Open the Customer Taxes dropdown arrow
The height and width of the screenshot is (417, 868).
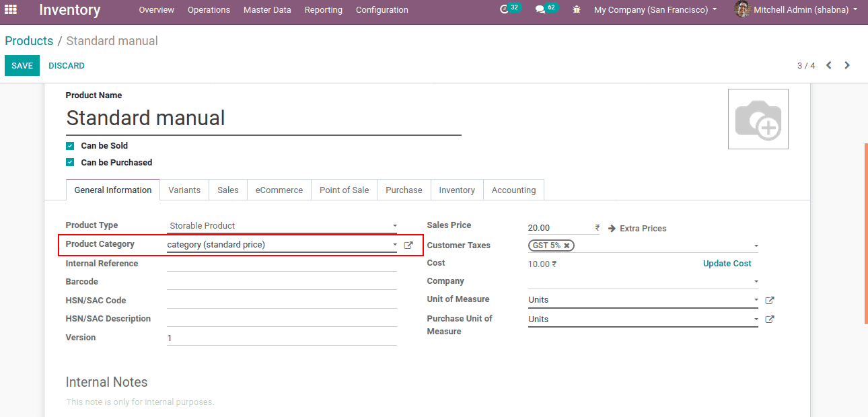(756, 246)
